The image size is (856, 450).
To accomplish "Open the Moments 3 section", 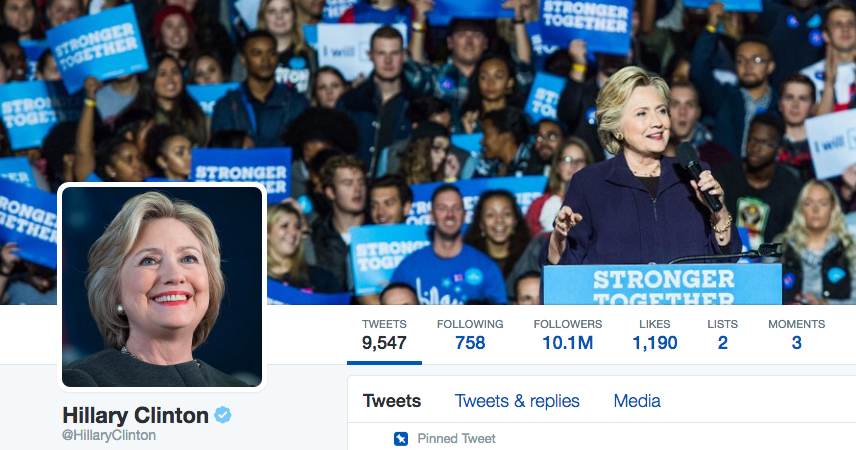I will click(796, 335).
